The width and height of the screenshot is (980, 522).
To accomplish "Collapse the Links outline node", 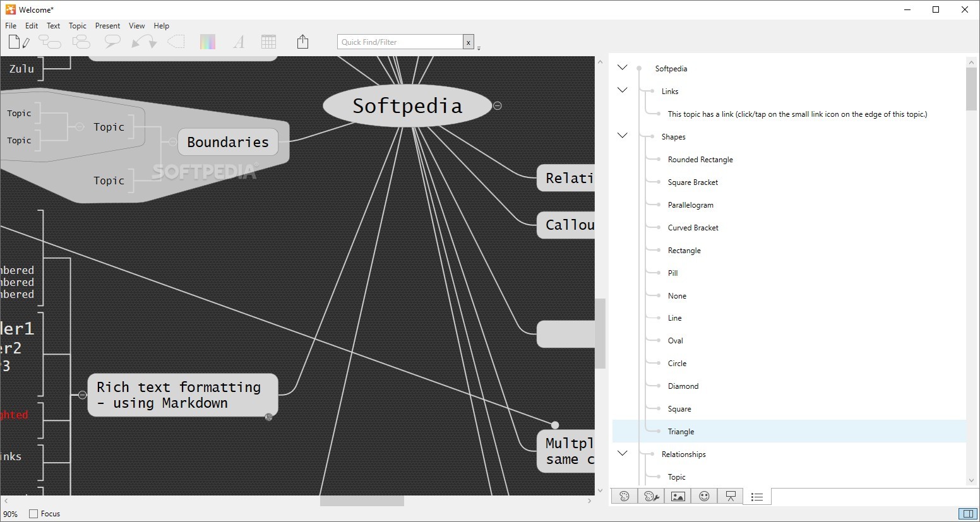I will (623, 90).
